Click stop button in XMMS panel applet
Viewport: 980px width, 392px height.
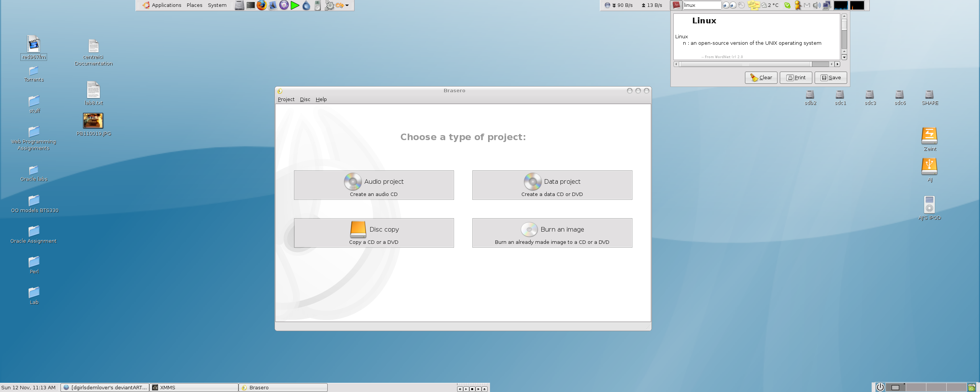pyautogui.click(x=472, y=389)
